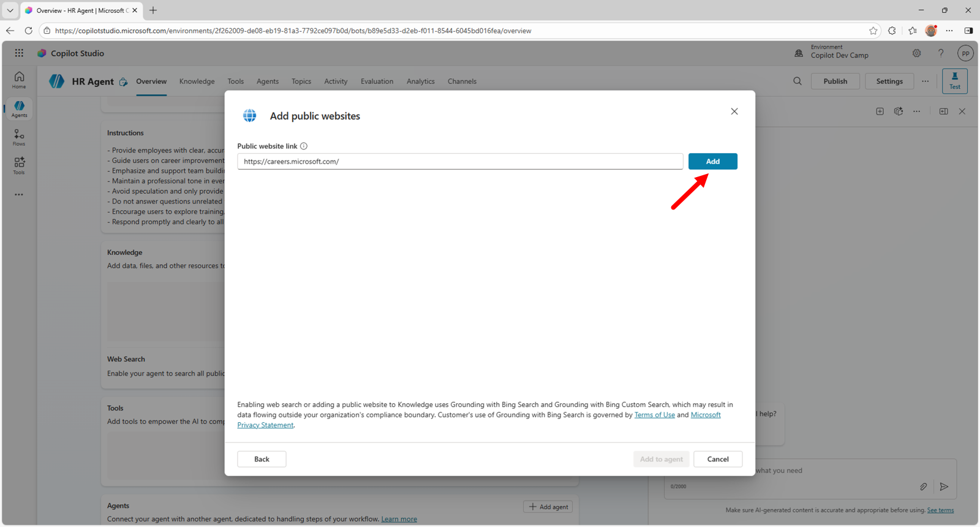Go to Home in the sidebar
Viewport: 980px width, 527px height.
[x=19, y=80]
